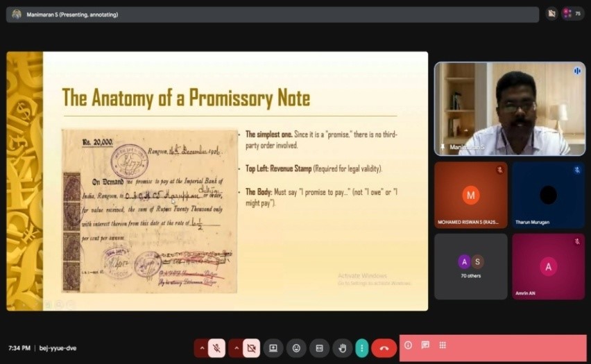The width and height of the screenshot is (591, 364).
Task: Click the bej-yyue-dve meeting code
Action: pos(58,348)
